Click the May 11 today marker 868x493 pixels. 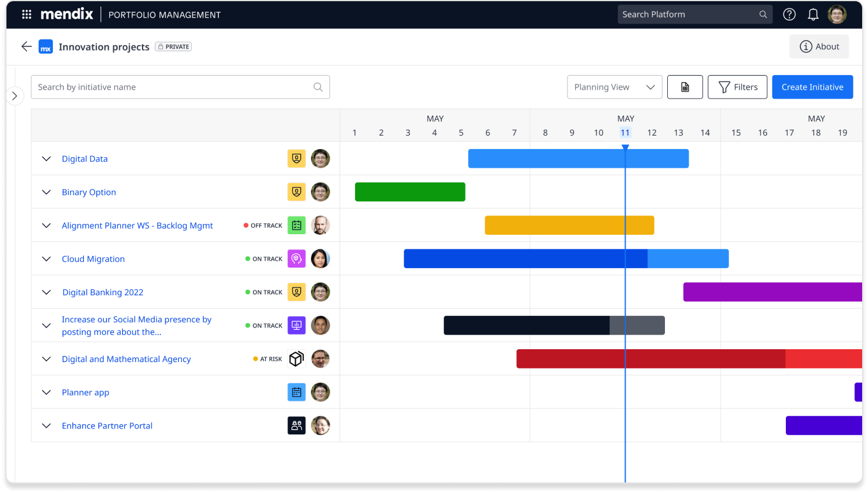coord(625,133)
